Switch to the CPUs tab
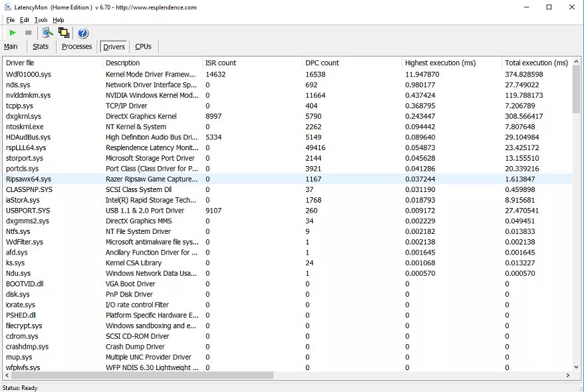Image resolution: width=584 pixels, height=392 pixels. point(143,47)
